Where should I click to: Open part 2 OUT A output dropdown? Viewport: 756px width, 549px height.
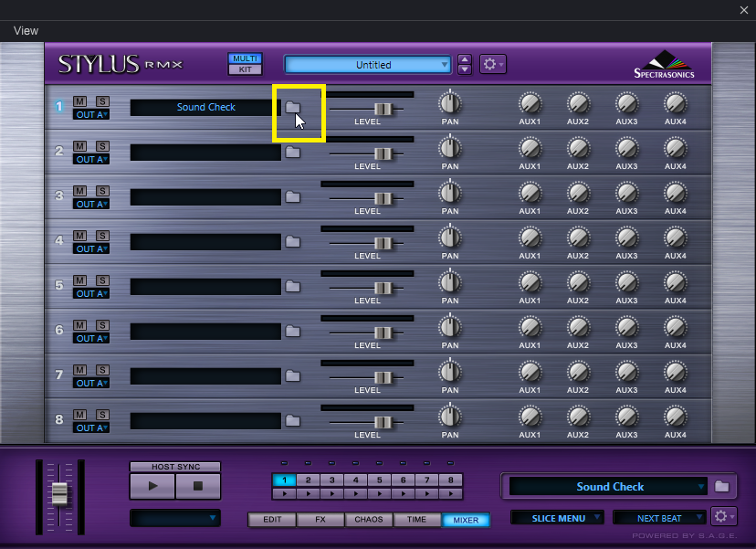(91, 160)
